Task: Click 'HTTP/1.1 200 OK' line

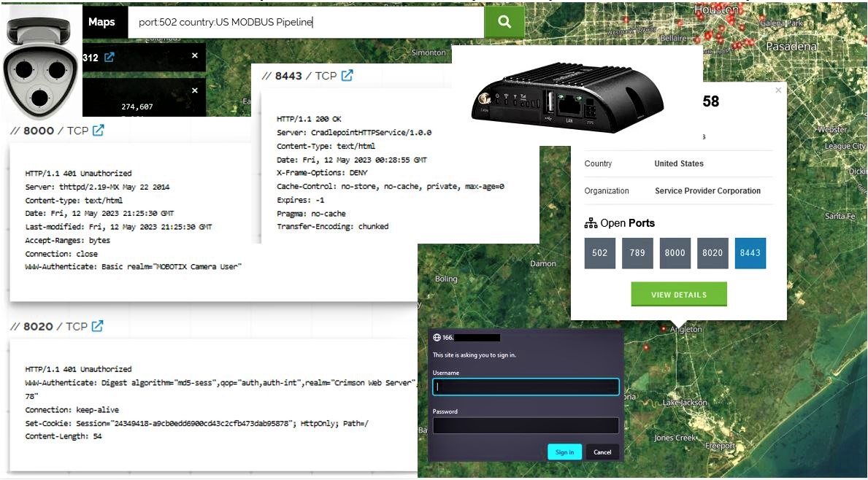Action: [x=309, y=120]
